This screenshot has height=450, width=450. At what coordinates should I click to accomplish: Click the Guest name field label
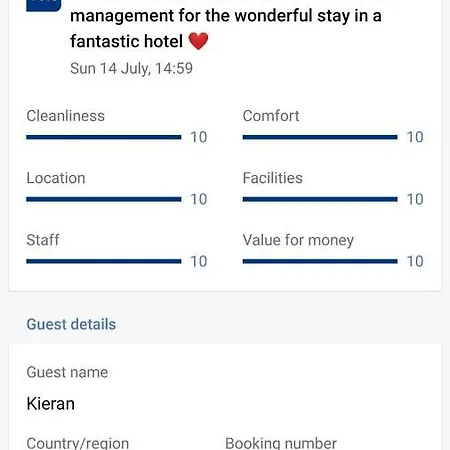click(67, 372)
